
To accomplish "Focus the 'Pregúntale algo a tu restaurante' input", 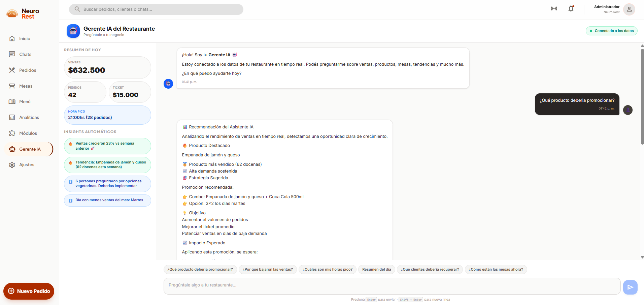I will (392, 286).
